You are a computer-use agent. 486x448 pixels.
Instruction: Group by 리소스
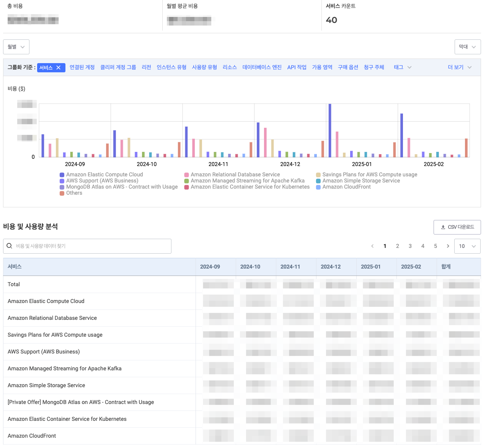[x=230, y=67]
